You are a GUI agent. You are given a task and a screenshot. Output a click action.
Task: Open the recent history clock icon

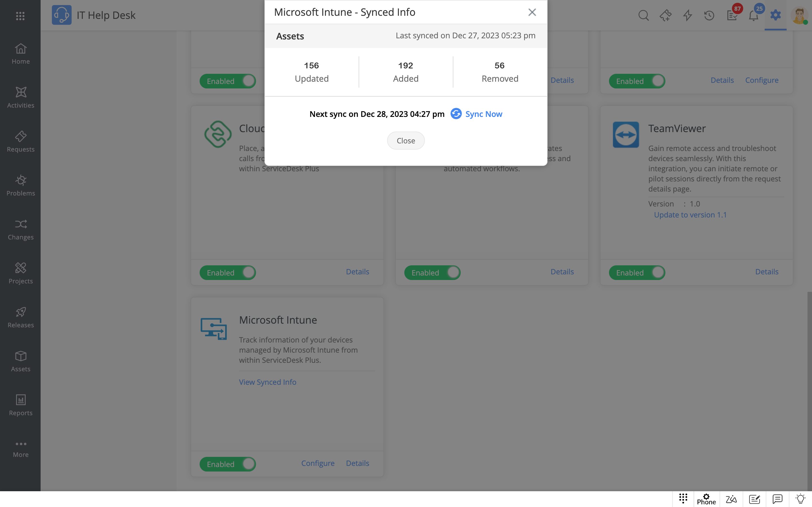(709, 15)
